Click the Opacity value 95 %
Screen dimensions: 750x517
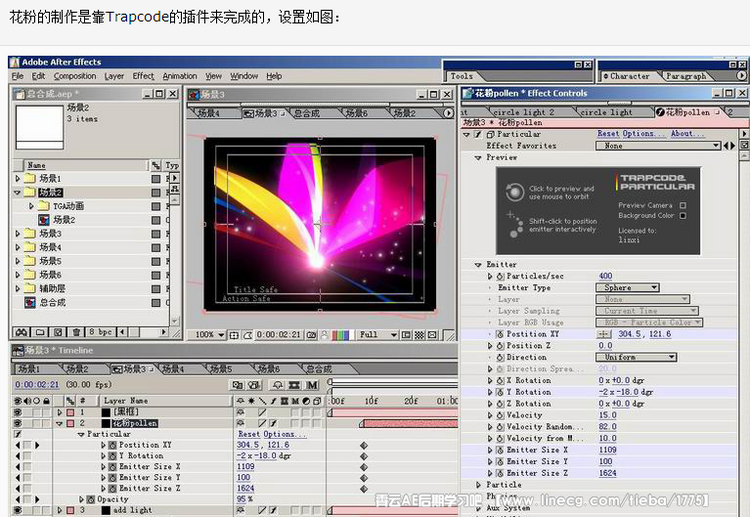tap(244, 499)
